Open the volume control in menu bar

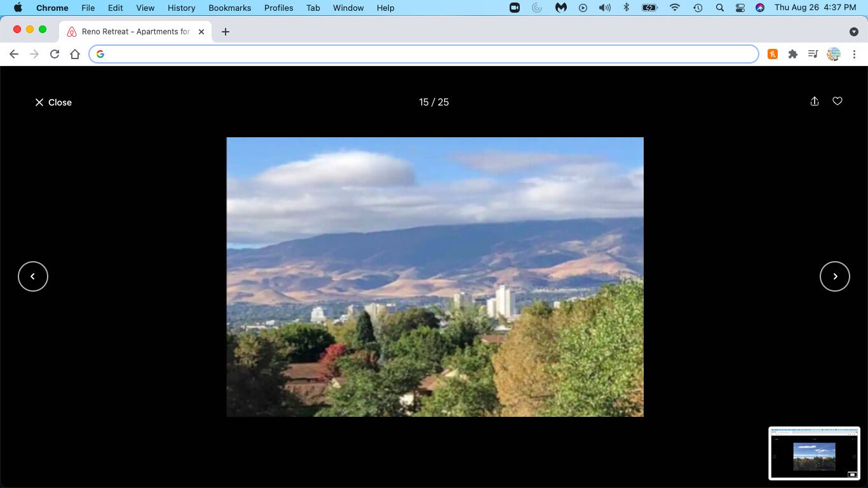click(x=605, y=8)
